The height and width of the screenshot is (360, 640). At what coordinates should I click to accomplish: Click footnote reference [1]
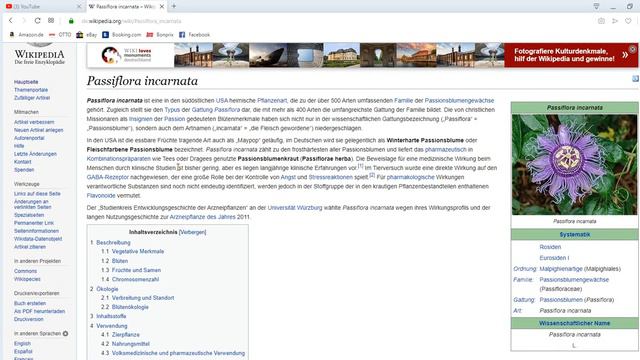[360, 166]
